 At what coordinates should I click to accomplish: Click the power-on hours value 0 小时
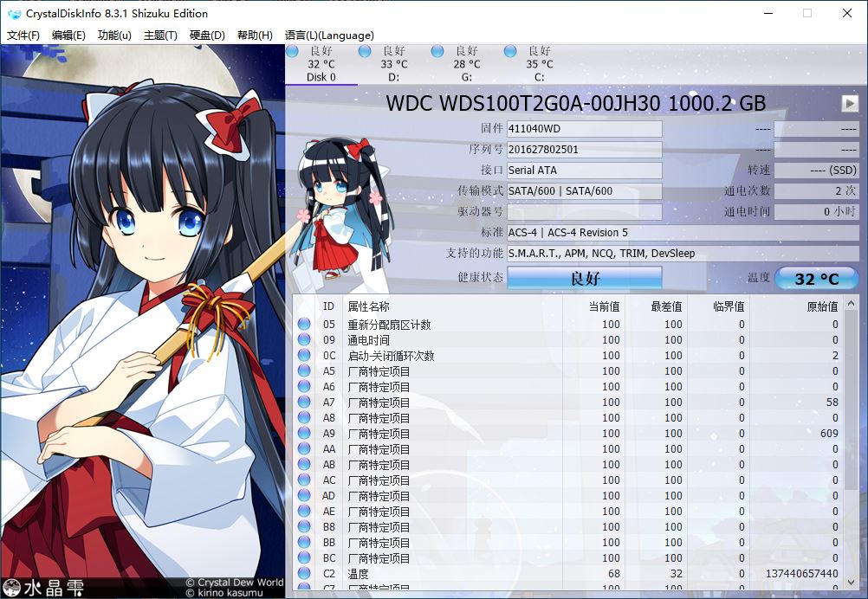pos(817,212)
